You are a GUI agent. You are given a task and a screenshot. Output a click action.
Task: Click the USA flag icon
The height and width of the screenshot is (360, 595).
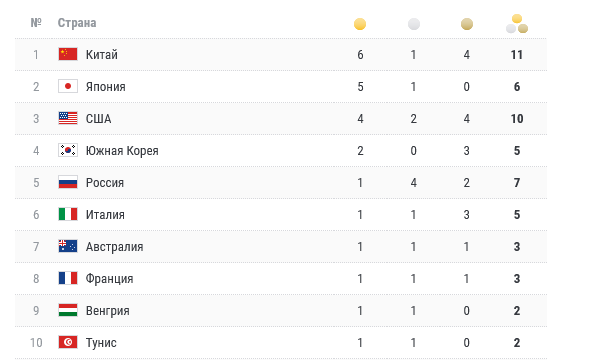click(x=68, y=118)
